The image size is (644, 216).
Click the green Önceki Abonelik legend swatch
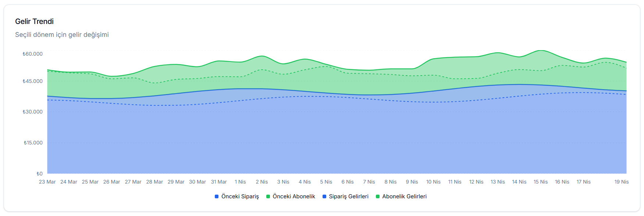[x=268, y=196]
